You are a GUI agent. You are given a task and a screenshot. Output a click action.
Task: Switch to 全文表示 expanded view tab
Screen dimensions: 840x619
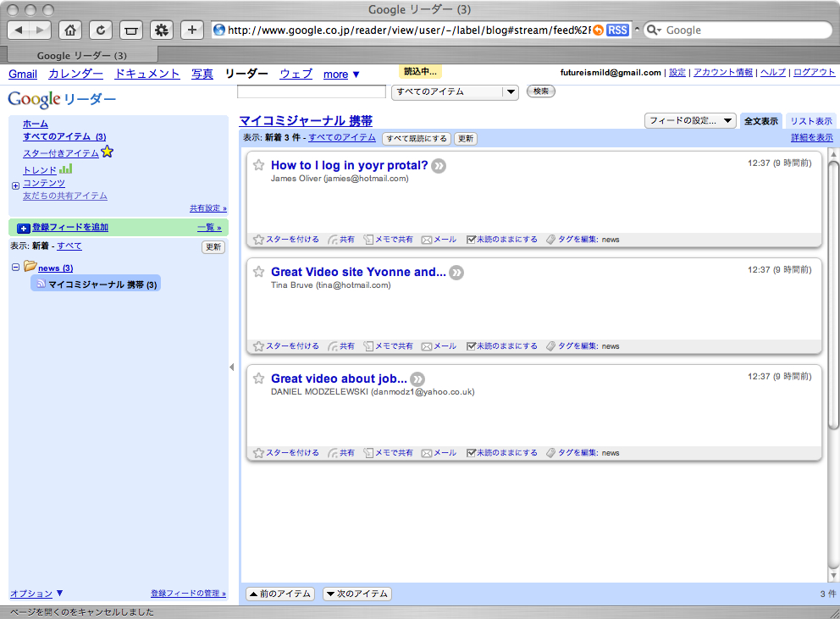[x=760, y=121]
